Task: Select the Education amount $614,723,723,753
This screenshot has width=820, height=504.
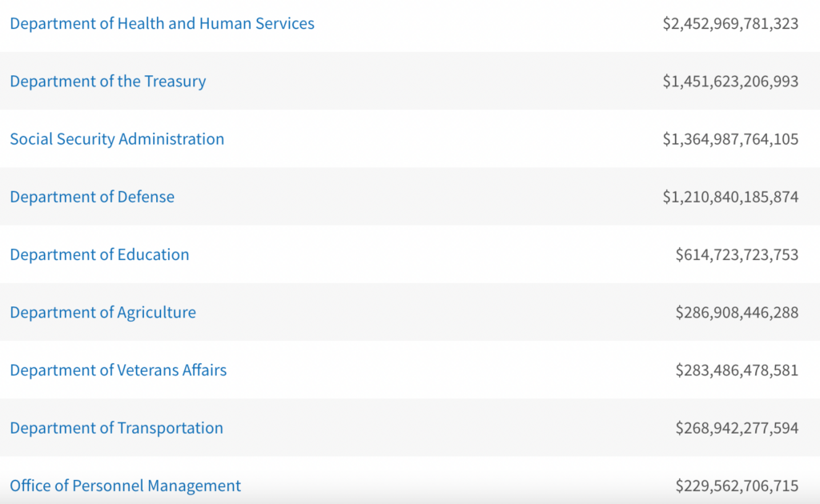Action: (737, 255)
